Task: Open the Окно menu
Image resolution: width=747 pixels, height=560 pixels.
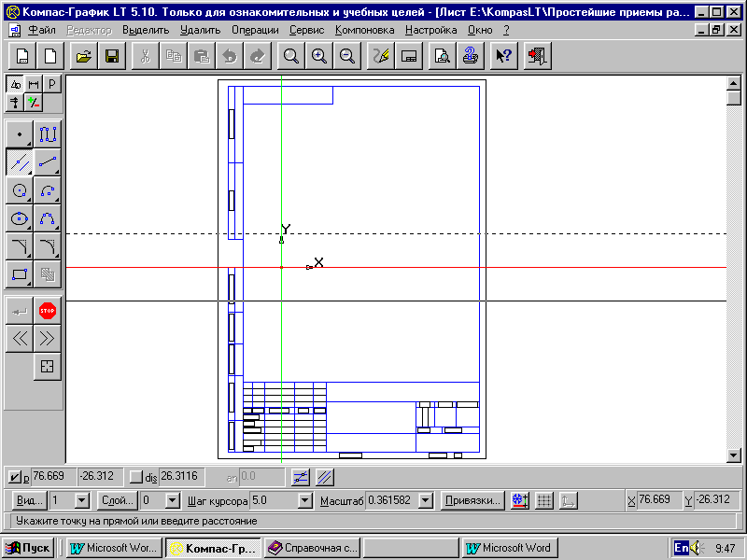Action: (x=480, y=30)
